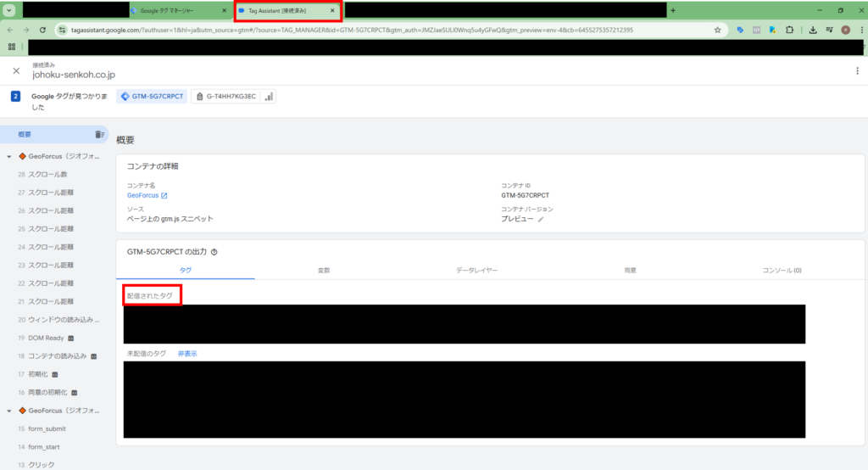Click the clear events icon beside 概要
This screenshot has height=470, width=868.
[x=99, y=135]
